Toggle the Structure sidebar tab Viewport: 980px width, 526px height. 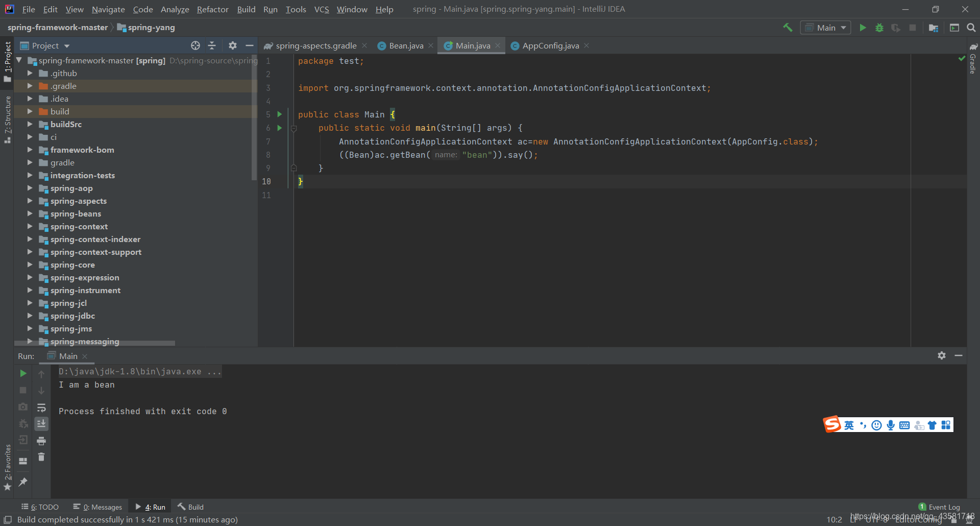[7, 119]
